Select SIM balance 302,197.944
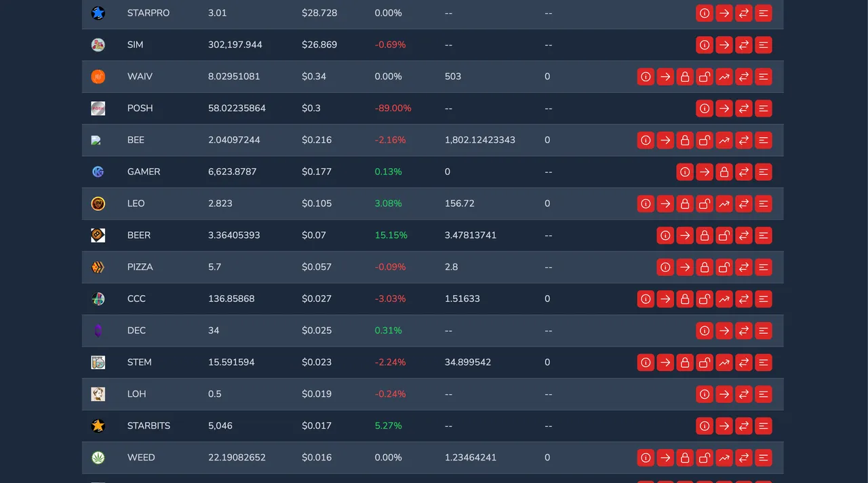Viewport: 868px width, 483px height. tap(235, 45)
